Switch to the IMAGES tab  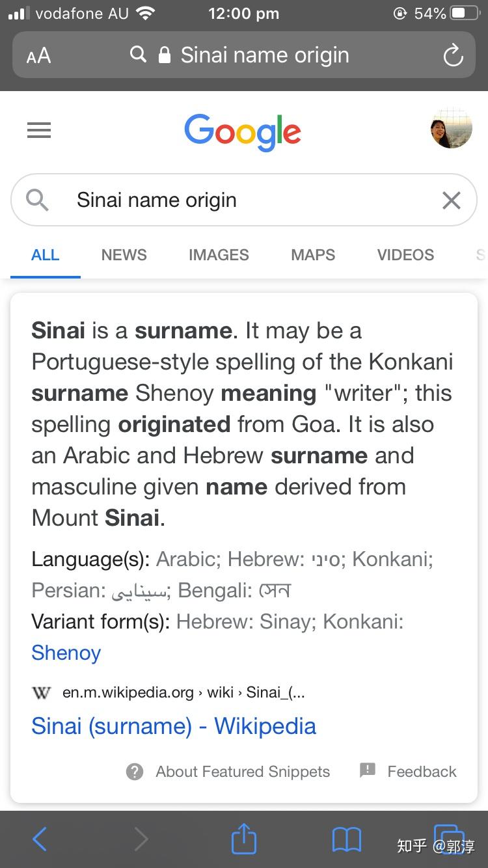click(219, 255)
